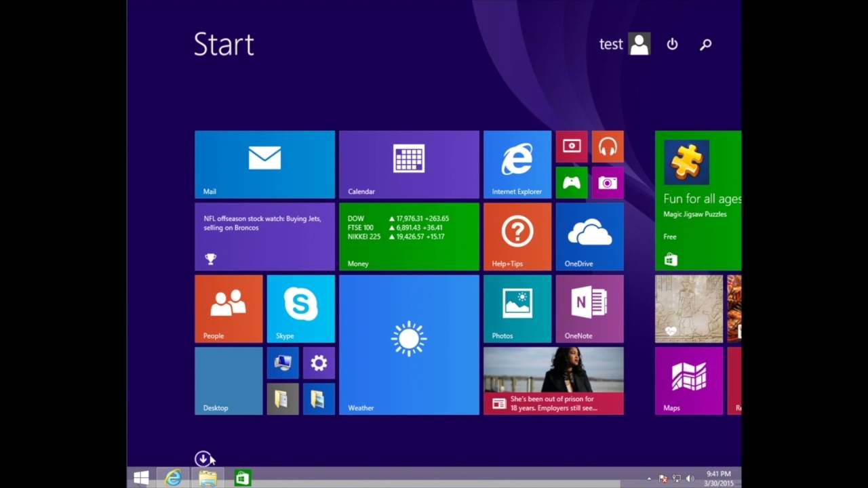Viewport: 868px width, 488px height.
Task: Open the Desktop tile
Action: tap(229, 381)
